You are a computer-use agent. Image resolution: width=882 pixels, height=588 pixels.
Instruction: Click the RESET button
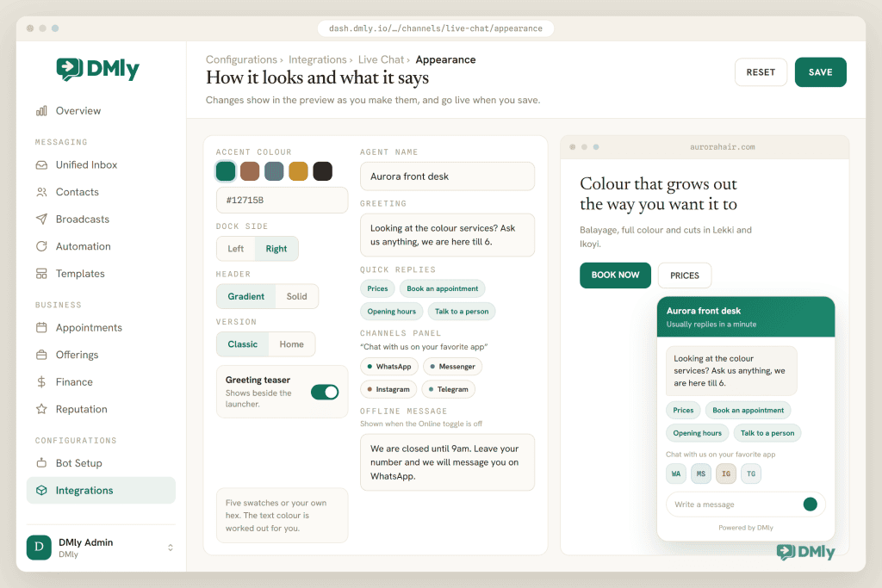tap(761, 72)
